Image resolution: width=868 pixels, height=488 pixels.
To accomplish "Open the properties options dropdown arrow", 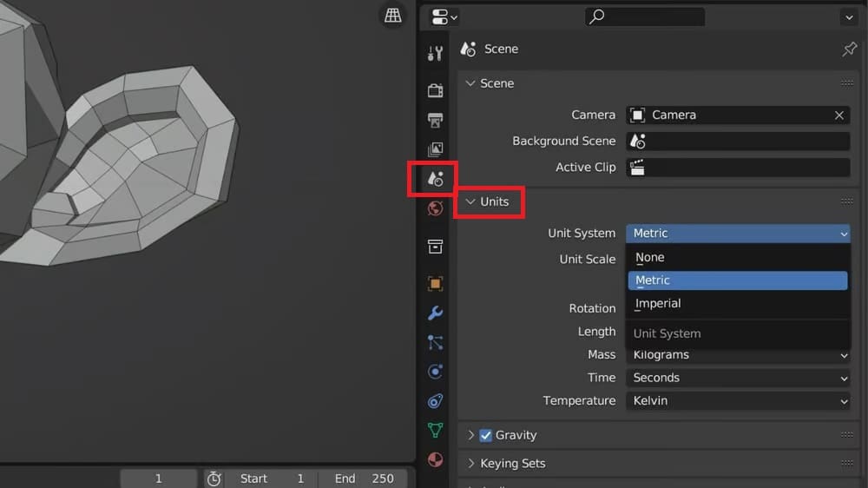I will click(x=849, y=17).
